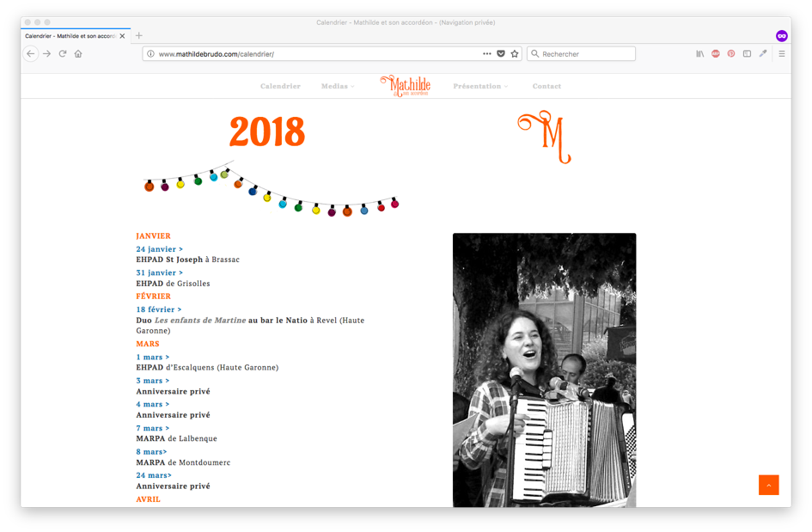Open the 1 mars event link
The width and height of the screenshot is (812, 532).
(x=153, y=358)
